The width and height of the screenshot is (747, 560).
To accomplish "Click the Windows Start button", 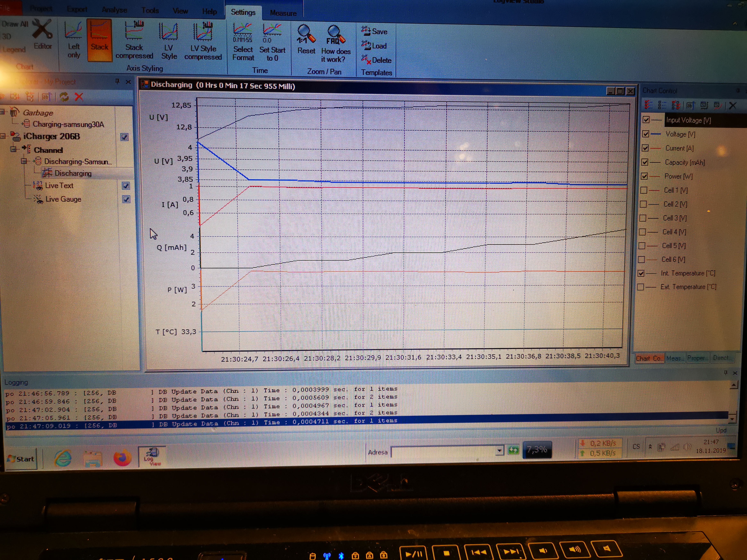I will click(x=21, y=459).
